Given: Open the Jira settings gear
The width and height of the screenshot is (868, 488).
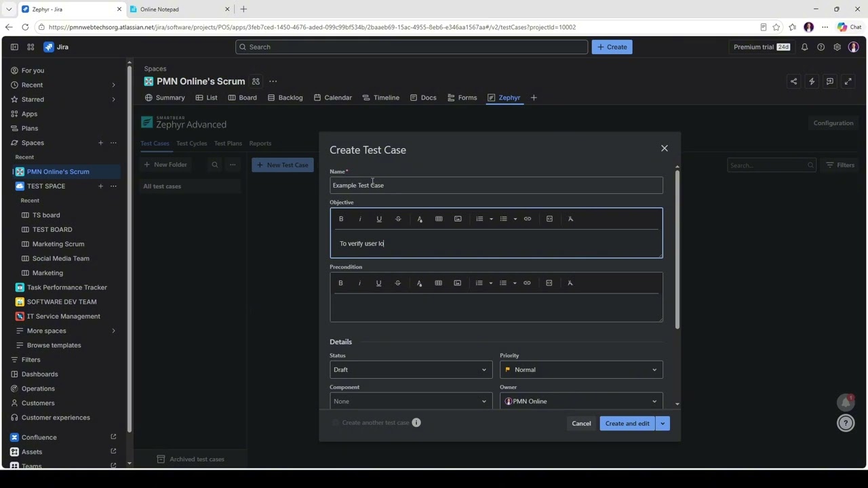Looking at the screenshot, I should [837, 47].
